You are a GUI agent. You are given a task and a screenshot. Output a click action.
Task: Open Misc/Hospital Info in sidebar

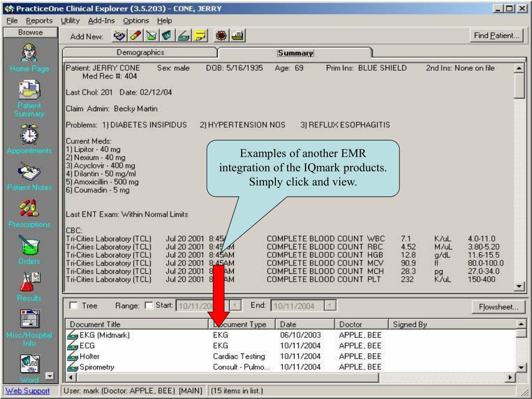tap(30, 328)
